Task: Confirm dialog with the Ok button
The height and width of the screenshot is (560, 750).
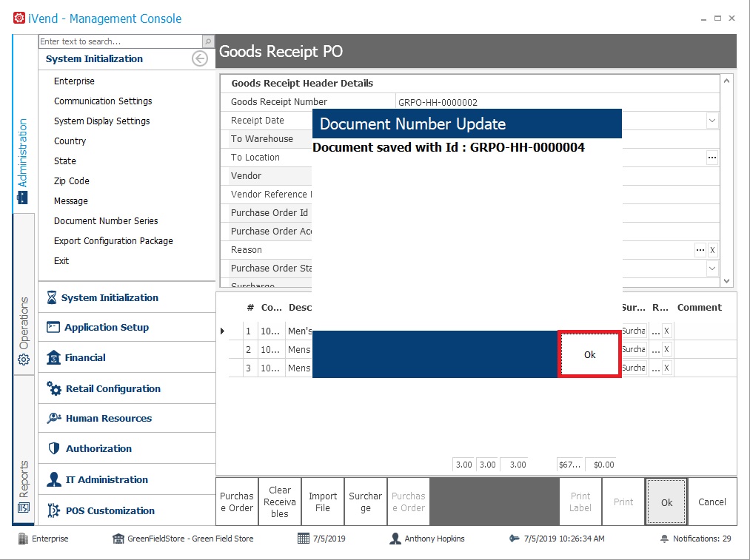Action: [589, 354]
